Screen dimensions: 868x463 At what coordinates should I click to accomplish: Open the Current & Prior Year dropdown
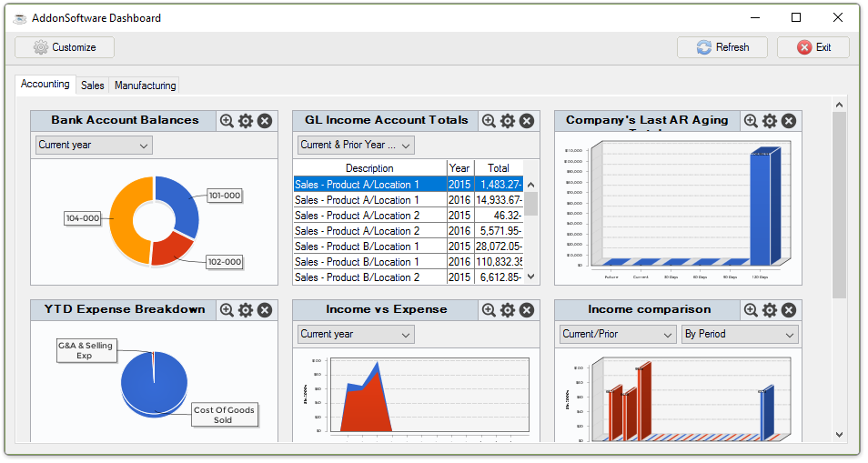[x=356, y=145]
